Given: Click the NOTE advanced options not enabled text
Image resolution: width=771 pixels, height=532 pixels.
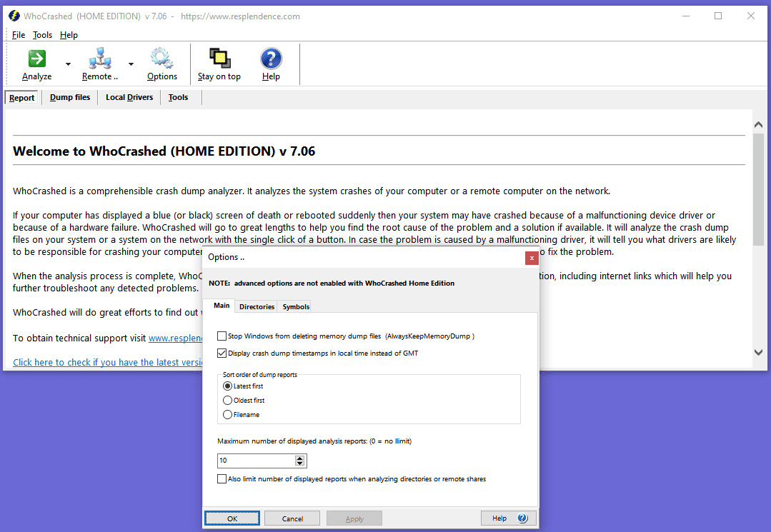Looking at the screenshot, I should pyautogui.click(x=332, y=283).
